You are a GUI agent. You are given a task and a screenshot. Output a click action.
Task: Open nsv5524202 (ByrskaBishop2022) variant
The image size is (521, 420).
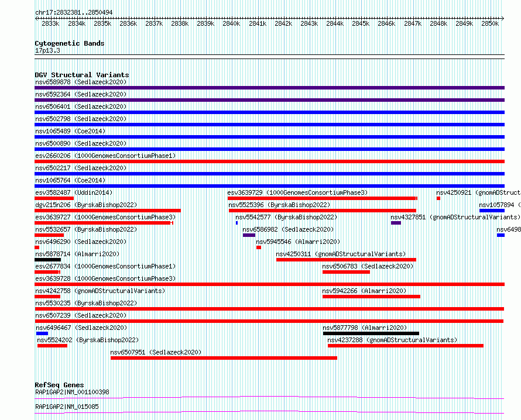[88, 340]
